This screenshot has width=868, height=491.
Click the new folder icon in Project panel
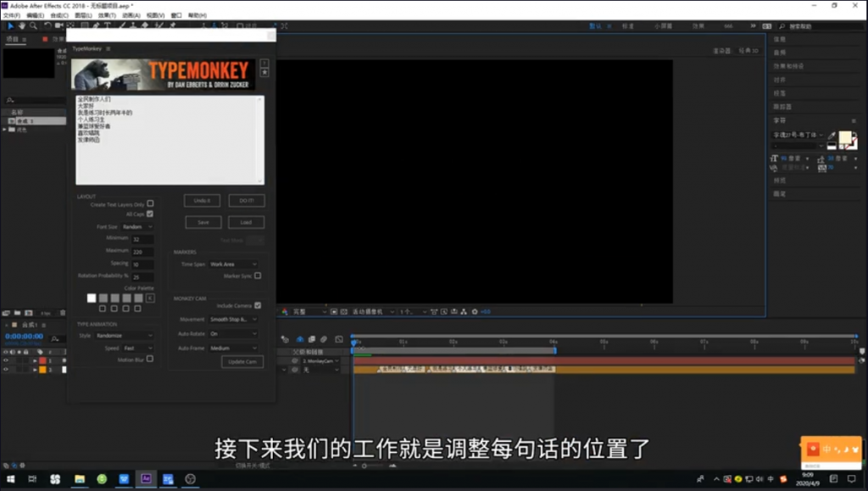click(17, 313)
